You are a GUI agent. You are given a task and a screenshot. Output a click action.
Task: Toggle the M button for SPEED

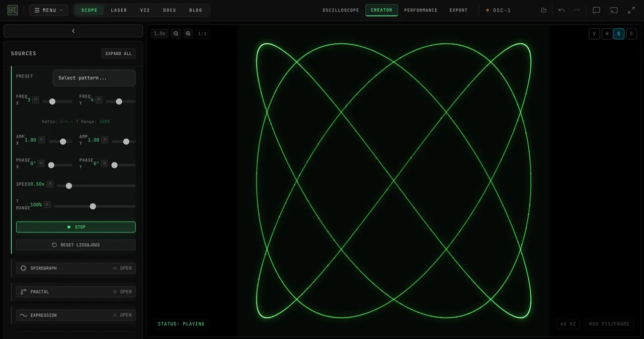pos(50,184)
